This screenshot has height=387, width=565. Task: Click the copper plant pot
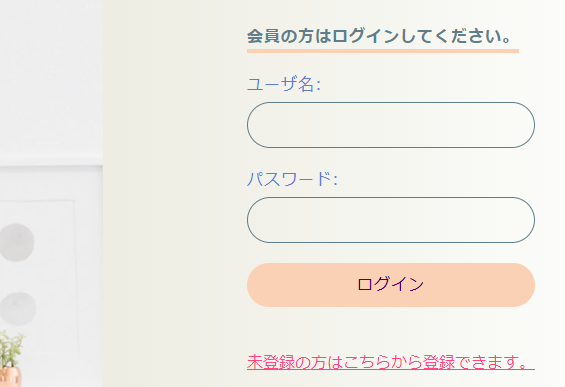pyautogui.click(x=10, y=377)
